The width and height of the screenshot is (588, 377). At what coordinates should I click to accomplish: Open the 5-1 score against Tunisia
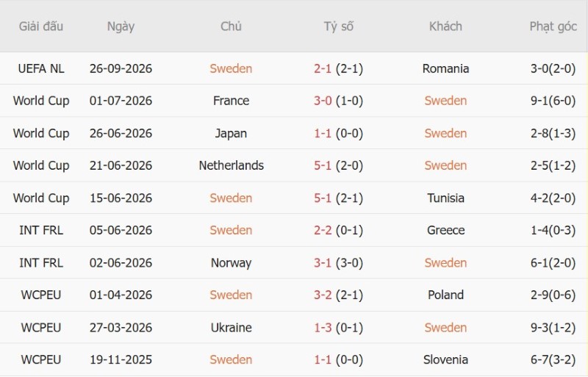coord(323,198)
